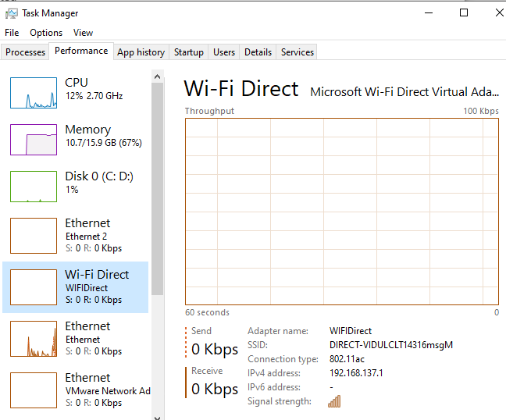Click the Adapter name value 'WIFIDirect' in details
This screenshot has width=506, height=420.
coord(351,331)
